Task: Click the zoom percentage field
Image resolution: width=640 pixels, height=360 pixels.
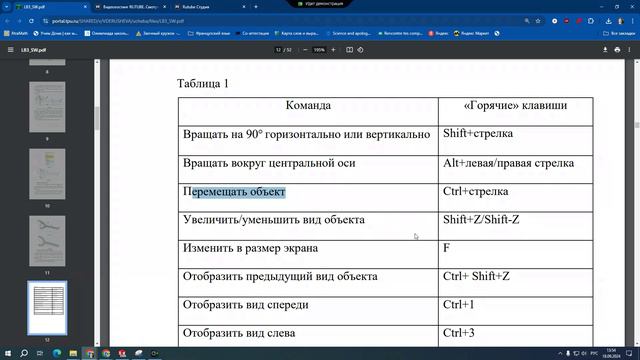Action: click(319, 50)
